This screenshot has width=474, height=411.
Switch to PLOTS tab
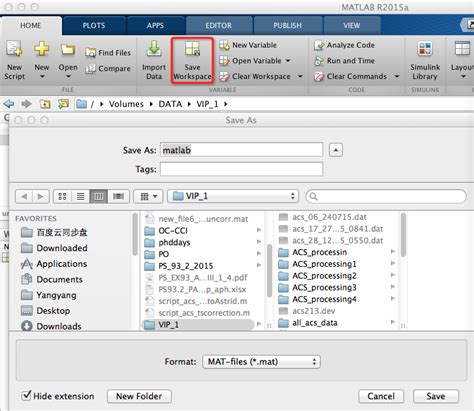coord(94,26)
